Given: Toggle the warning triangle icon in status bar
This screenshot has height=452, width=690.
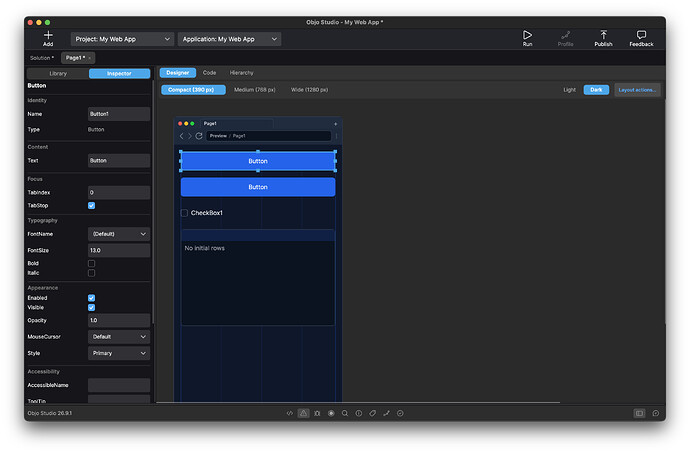Looking at the screenshot, I should pos(303,413).
